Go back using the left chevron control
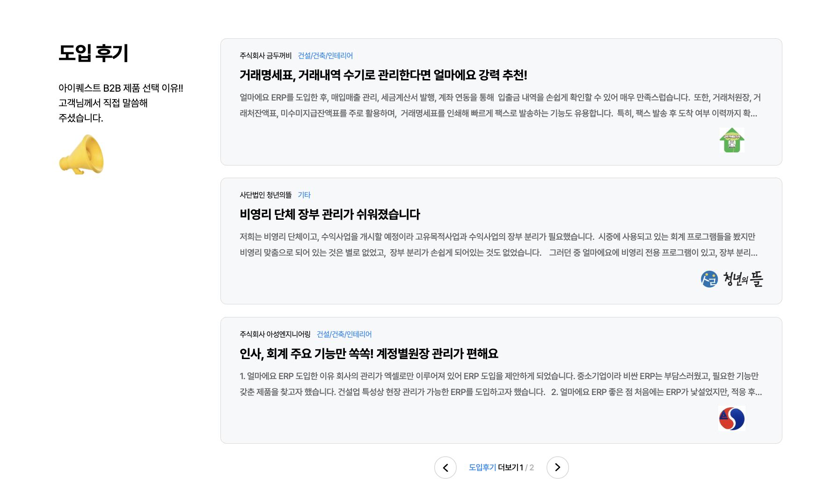The width and height of the screenshot is (817, 504). [x=445, y=468]
